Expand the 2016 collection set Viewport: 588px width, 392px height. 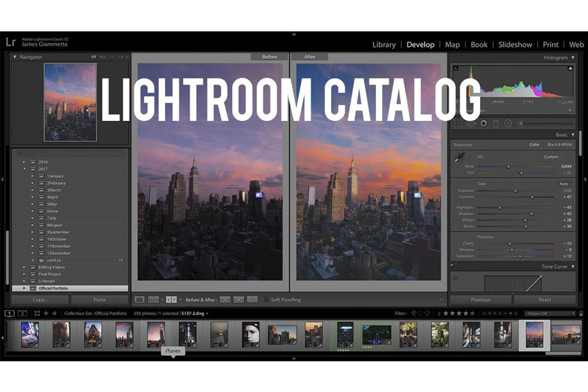pos(24,162)
